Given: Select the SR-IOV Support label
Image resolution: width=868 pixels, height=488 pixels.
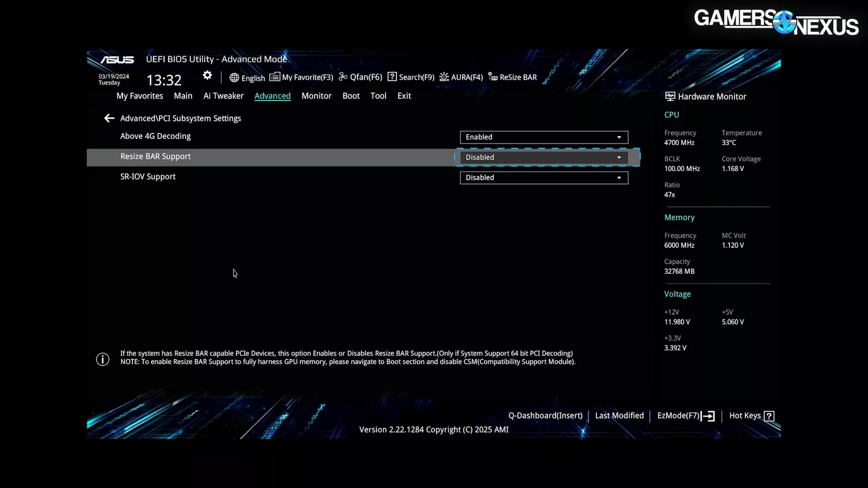Looking at the screenshot, I should 148,177.
